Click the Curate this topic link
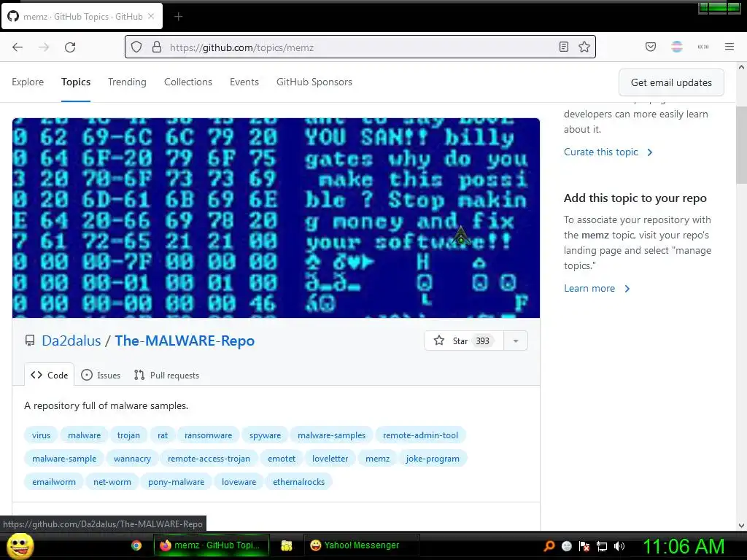The width and height of the screenshot is (747, 560). 601,152
